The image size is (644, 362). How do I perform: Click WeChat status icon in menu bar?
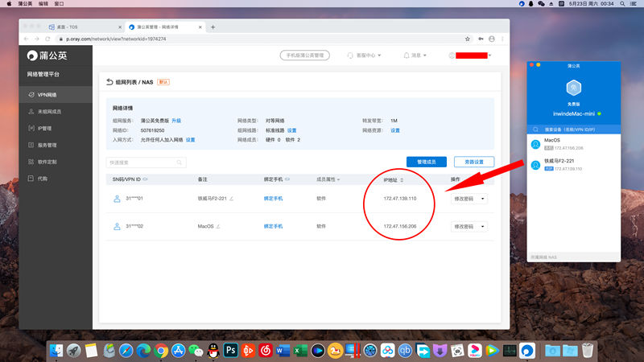pyautogui.click(x=541, y=4)
